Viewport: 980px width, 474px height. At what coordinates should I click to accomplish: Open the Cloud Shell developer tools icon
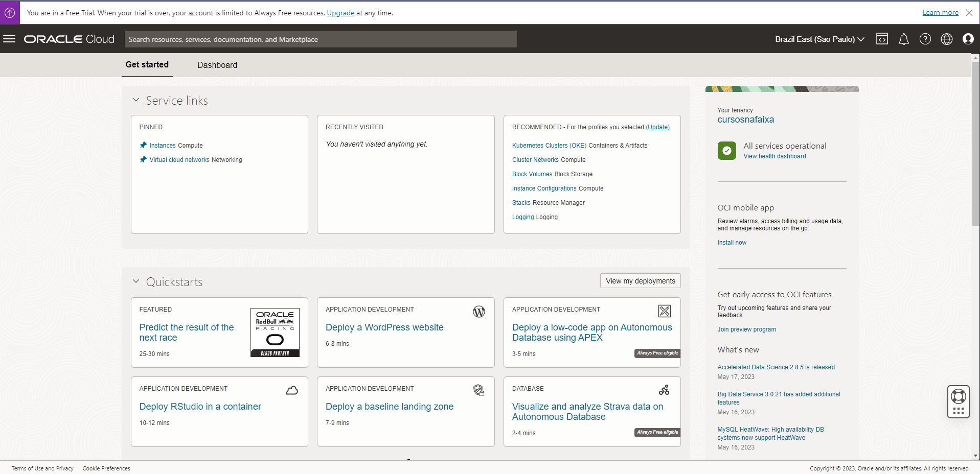pos(882,39)
